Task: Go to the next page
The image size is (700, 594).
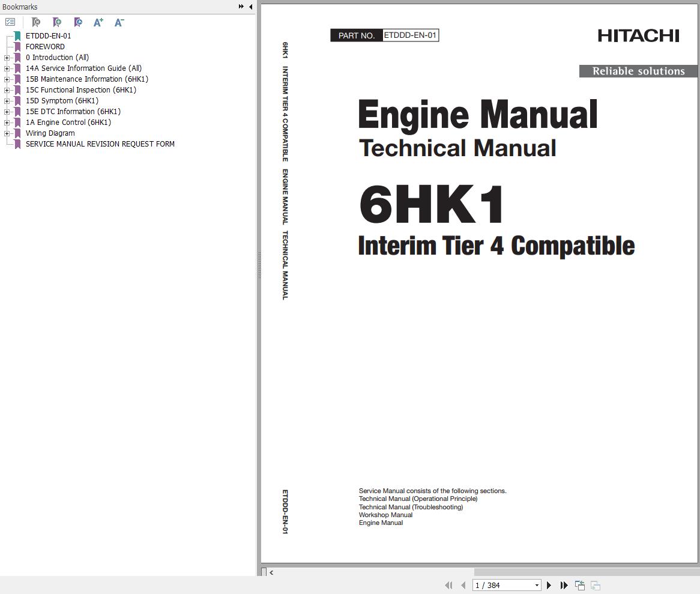Action: [549, 585]
